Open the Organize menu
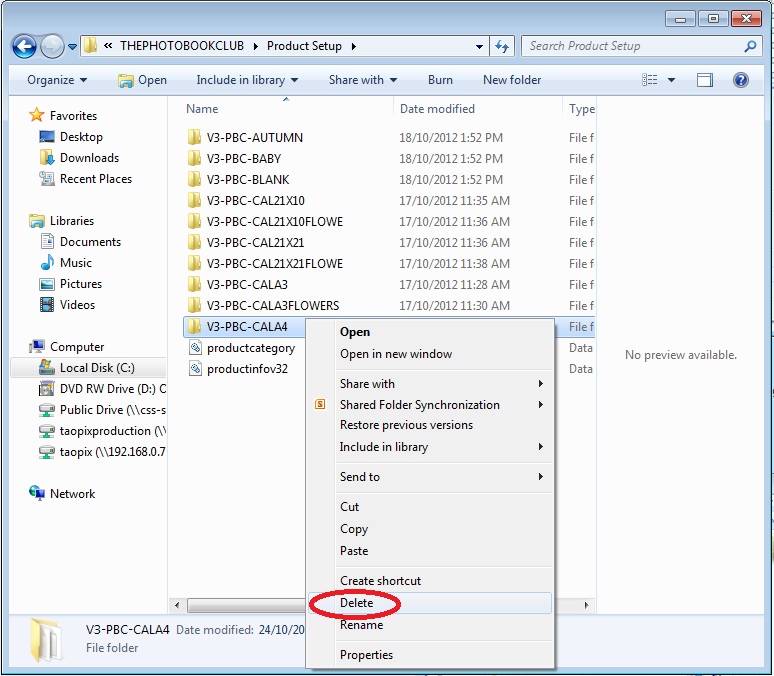Viewport: 774px width, 676px height. (x=57, y=80)
